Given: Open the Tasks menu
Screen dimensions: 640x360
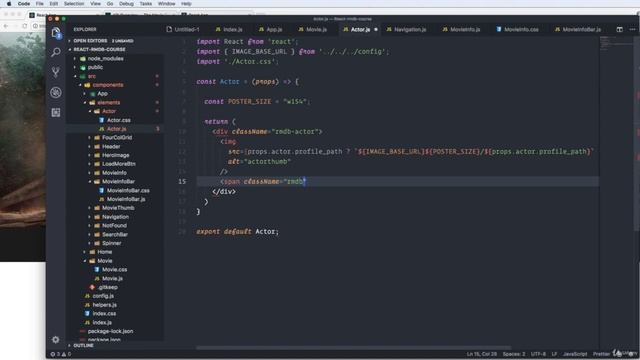Looking at the screenshot, I should (146, 4).
